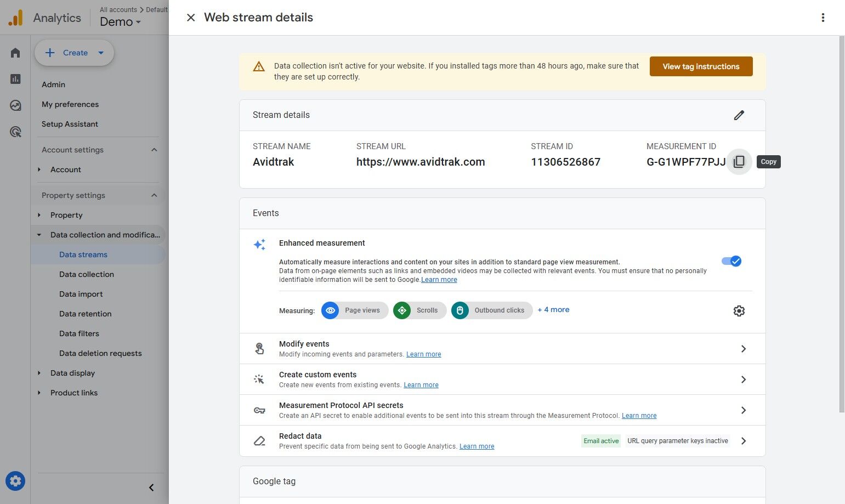Image resolution: width=845 pixels, height=504 pixels.
Task: Click the Home icon in the left sidebar
Action: pyautogui.click(x=15, y=52)
